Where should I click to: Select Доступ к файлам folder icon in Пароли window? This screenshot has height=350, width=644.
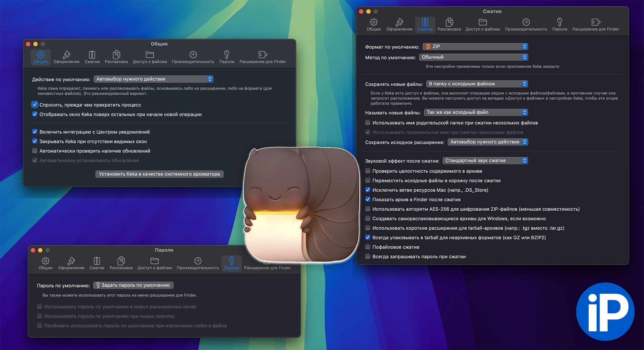coord(155,261)
